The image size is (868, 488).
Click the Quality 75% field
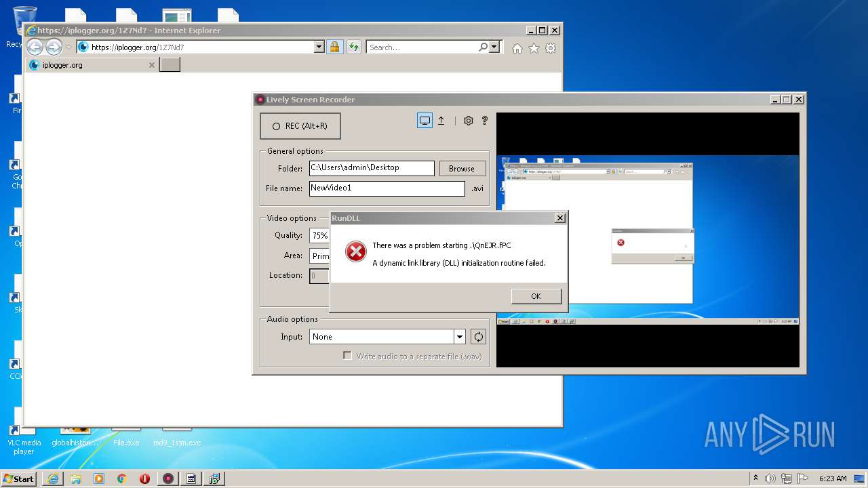(319, 236)
